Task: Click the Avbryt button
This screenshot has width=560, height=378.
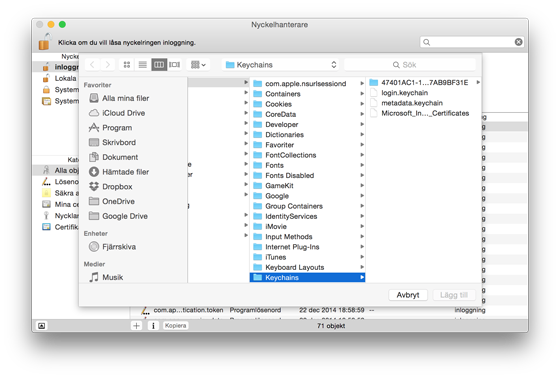Action: coord(408,295)
